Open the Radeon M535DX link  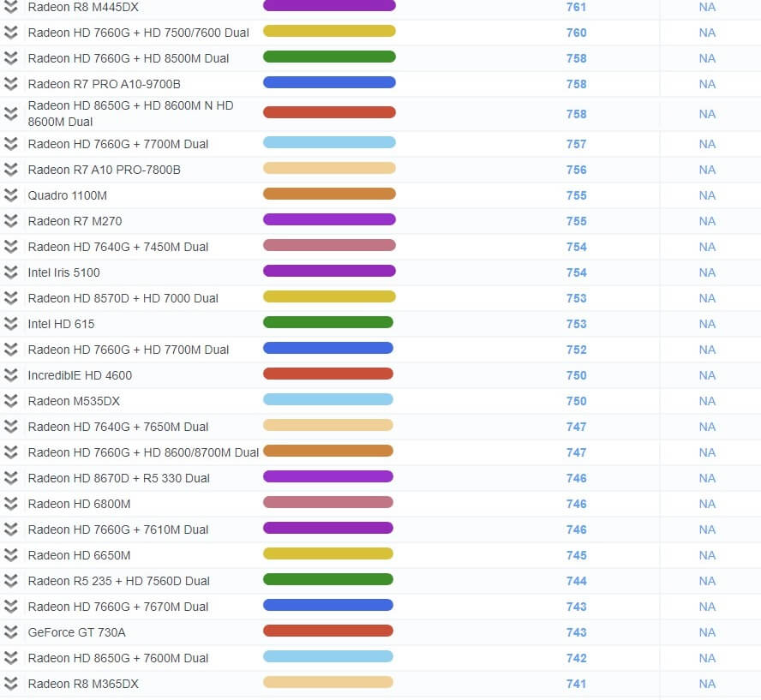click(74, 402)
